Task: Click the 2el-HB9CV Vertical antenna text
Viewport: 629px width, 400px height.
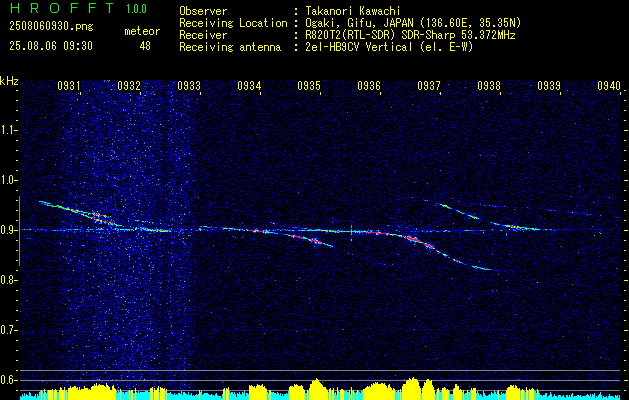Action: pos(389,47)
